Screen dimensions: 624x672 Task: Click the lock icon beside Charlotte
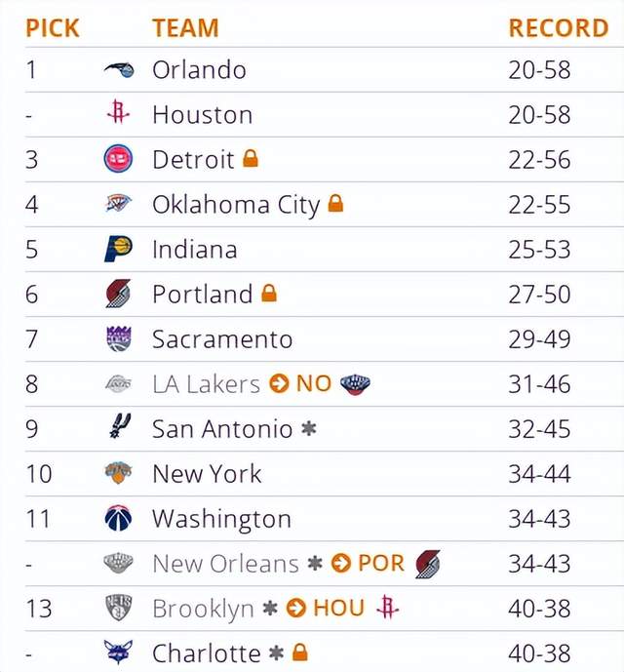300,652
